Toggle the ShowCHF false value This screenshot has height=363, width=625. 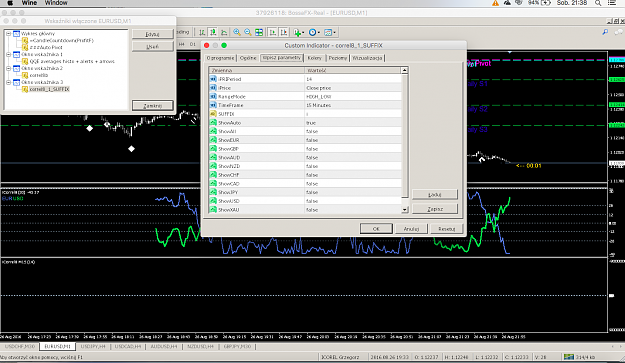pyautogui.click(x=353, y=175)
